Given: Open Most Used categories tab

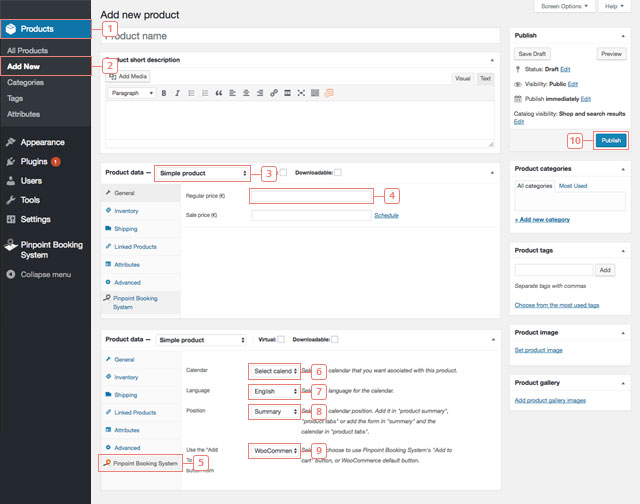Looking at the screenshot, I should [x=573, y=186].
